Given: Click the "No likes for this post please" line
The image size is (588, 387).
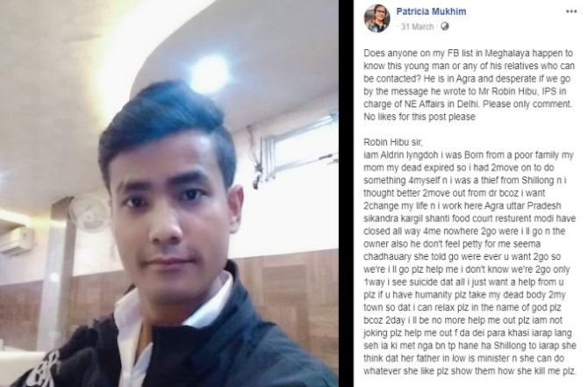Looking at the screenshot, I should point(419,117).
